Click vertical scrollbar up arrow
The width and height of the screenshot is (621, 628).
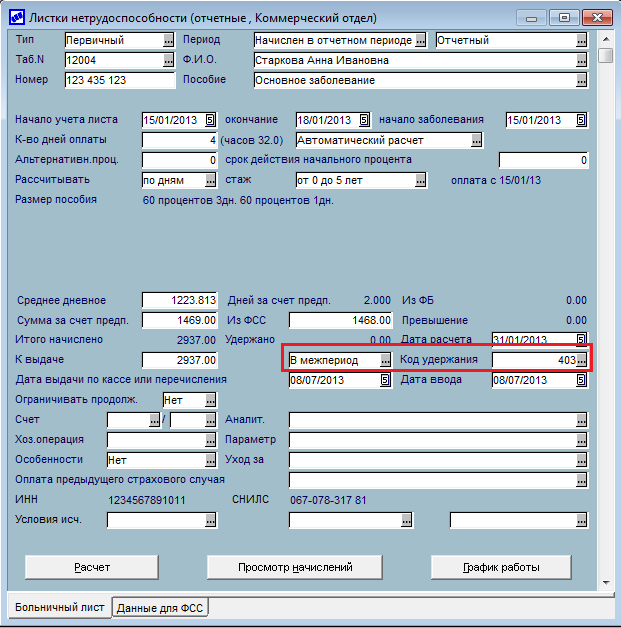click(x=606, y=39)
